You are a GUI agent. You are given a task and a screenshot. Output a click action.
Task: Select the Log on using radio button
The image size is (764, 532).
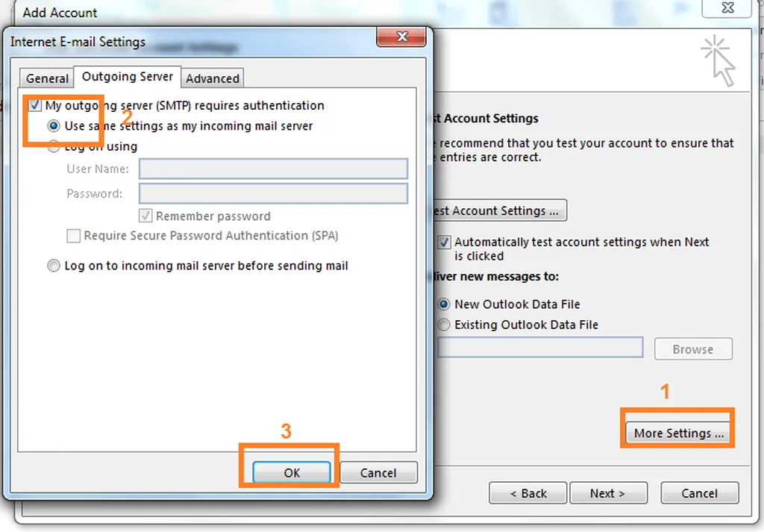pos(54,146)
